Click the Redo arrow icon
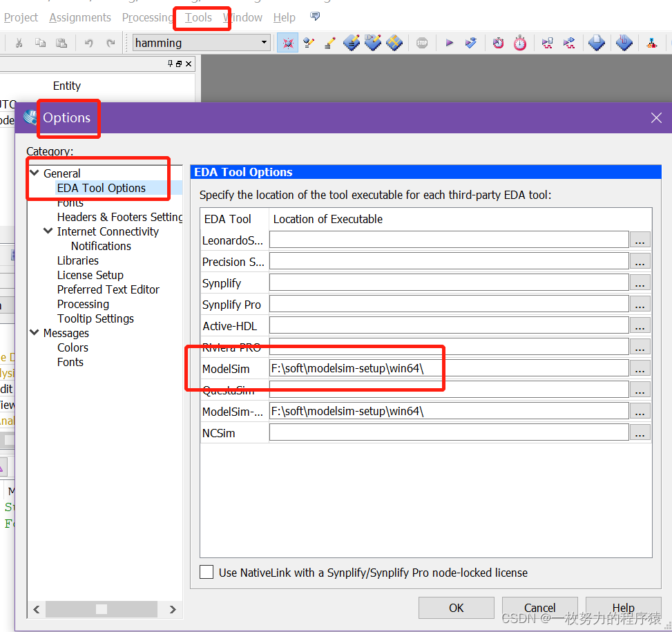The height and width of the screenshot is (632, 672). [111, 43]
